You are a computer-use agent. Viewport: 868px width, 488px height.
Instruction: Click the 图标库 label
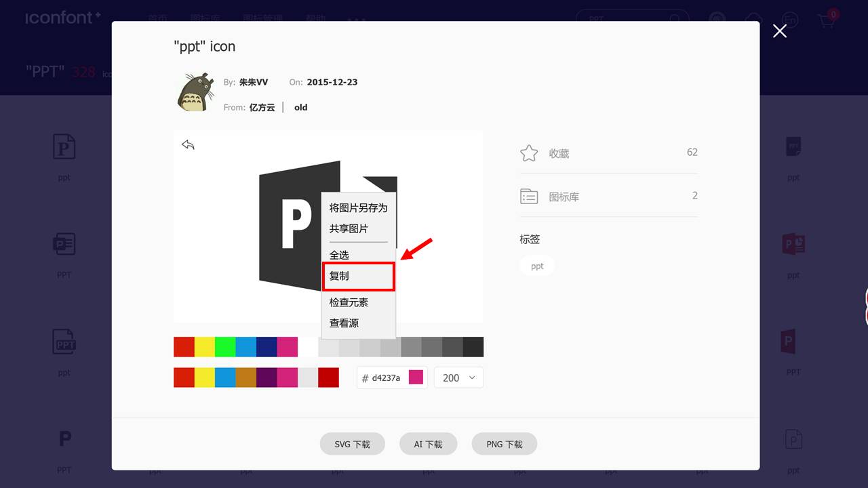pyautogui.click(x=564, y=197)
